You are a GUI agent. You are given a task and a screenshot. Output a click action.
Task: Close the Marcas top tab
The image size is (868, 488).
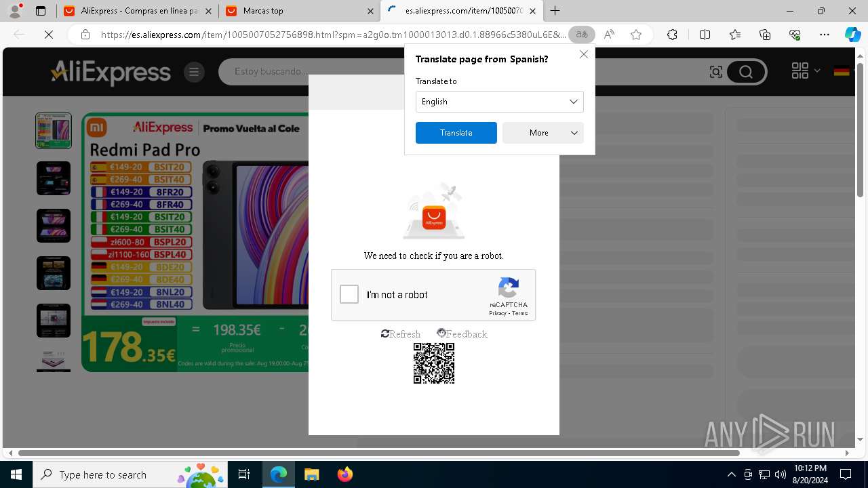tap(370, 11)
